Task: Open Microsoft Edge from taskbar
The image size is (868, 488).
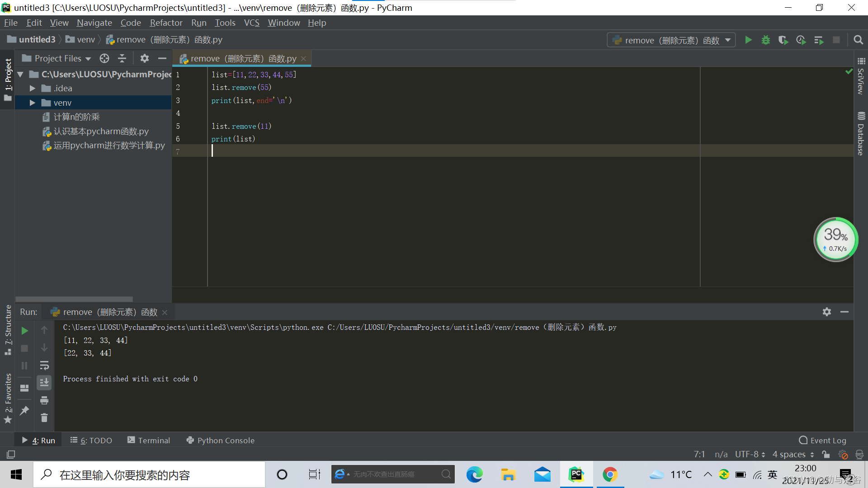Action: click(x=474, y=474)
